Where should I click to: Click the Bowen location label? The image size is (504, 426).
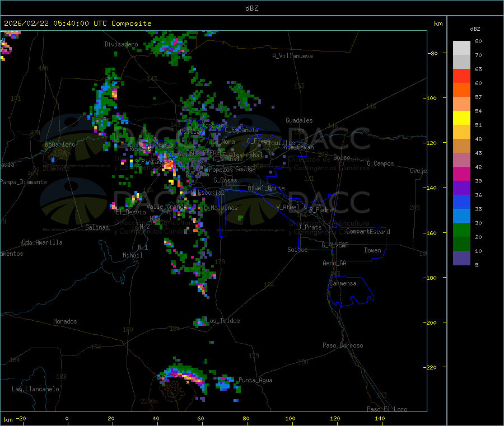pyautogui.click(x=373, y=250)
